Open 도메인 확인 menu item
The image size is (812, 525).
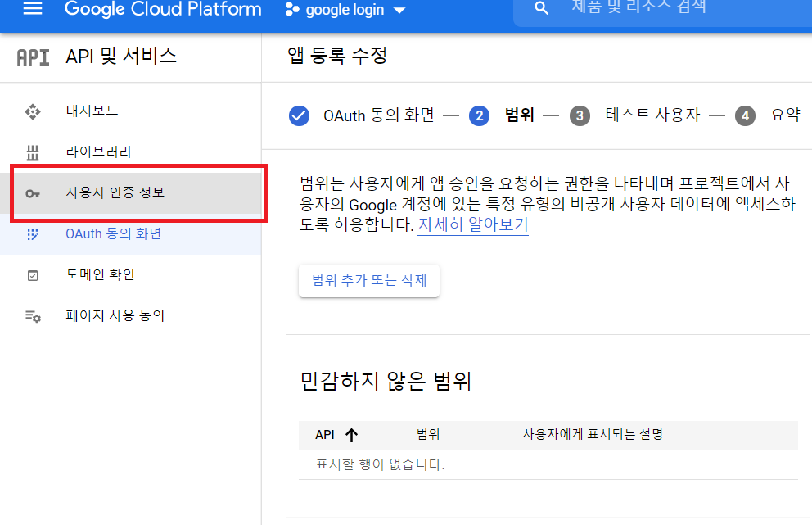[130, 274]
